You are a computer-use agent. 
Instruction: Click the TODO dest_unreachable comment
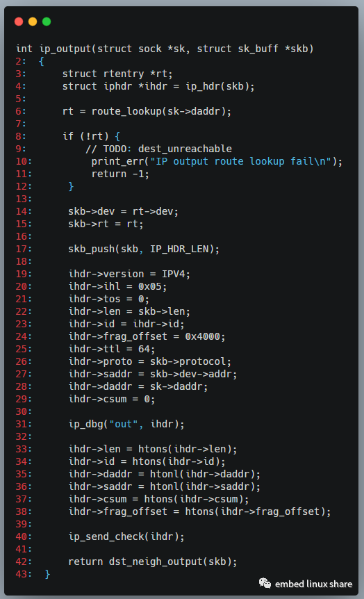(x=158, y=149)
